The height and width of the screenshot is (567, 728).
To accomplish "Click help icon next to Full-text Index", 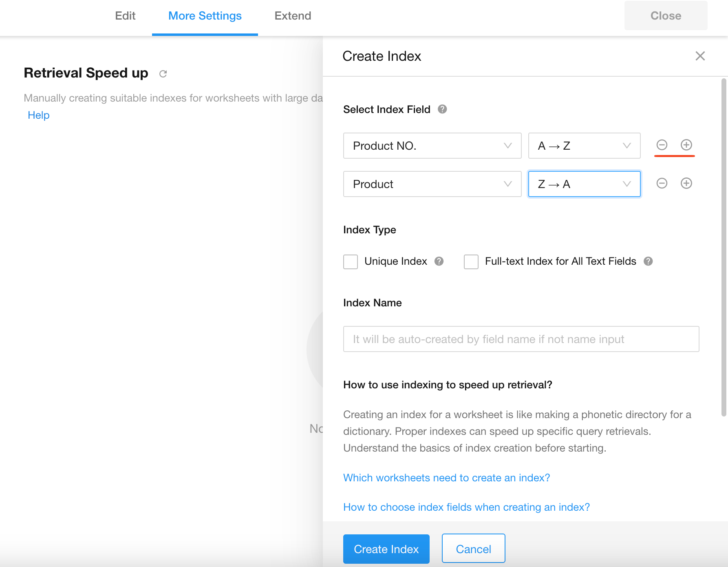I will point(648,261).
